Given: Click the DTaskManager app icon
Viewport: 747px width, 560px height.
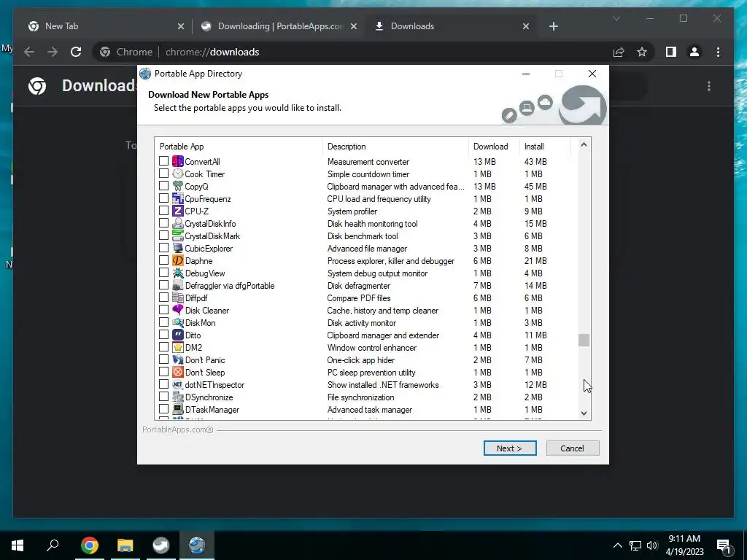Looking at the screenshot, I should [178, 409].
